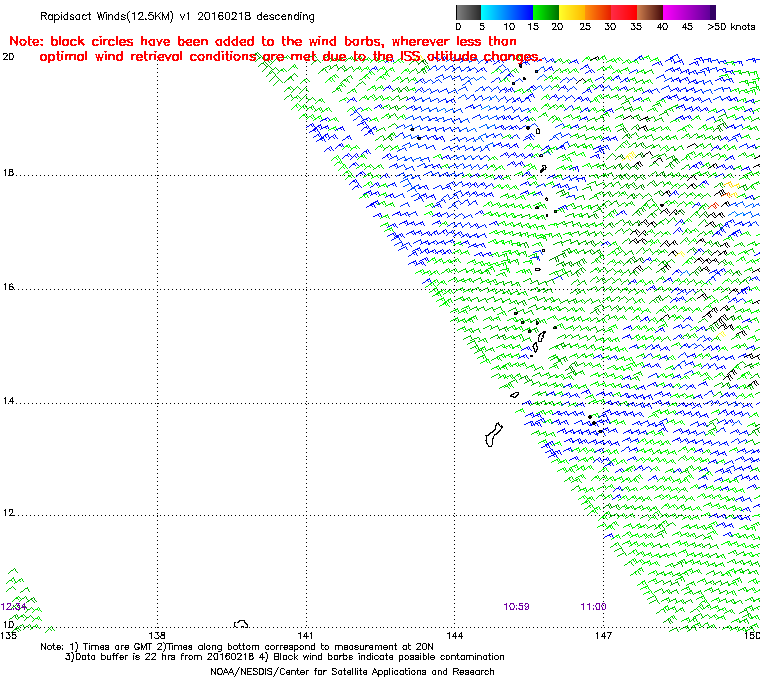Screen dimensions: 760x688
Task: Click the 'NOAA/NESDIS/Center for Satellite Applications' credit
Action: click(352, 672)
